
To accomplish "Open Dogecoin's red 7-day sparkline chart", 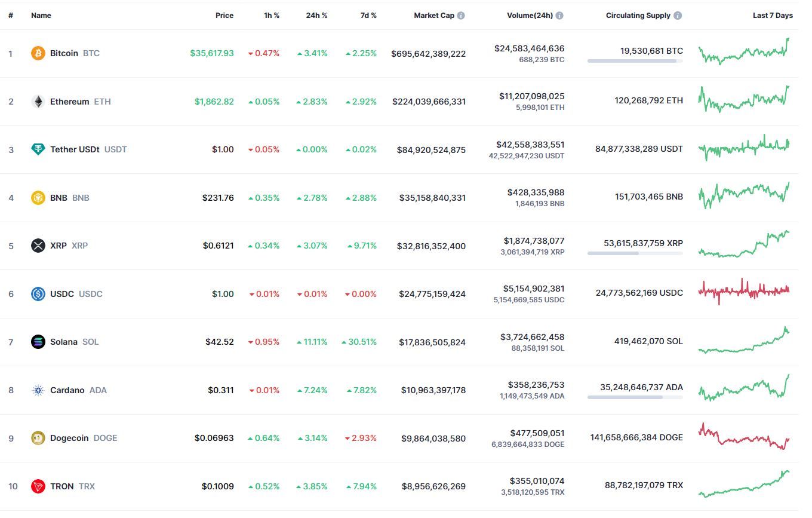I will [744, 437].
